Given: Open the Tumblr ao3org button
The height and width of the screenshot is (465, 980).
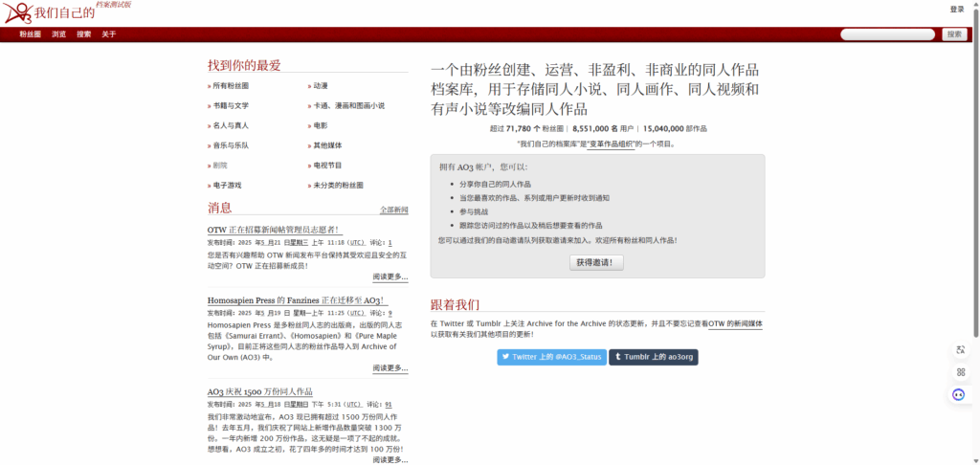Looking at the screenshot, I should pyautogui.click(x=655, y=357).
